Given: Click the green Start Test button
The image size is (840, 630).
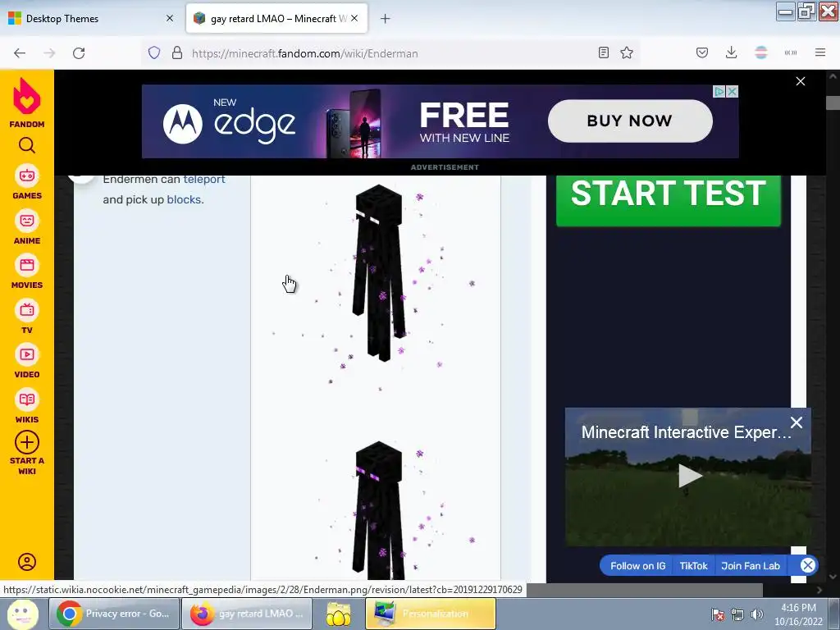Looking at the screenshot, I should [x=668, y=199].
